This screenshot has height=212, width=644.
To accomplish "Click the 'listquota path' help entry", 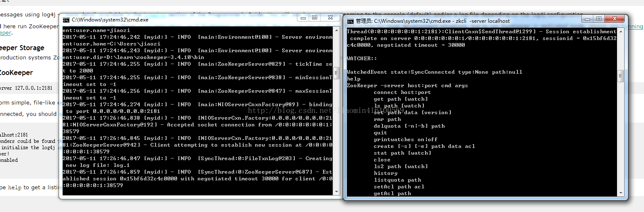I will point(397,180).
